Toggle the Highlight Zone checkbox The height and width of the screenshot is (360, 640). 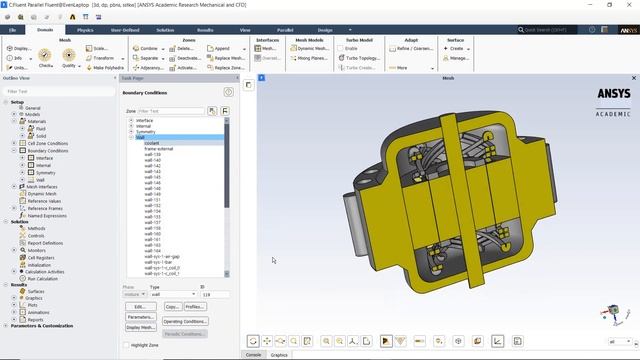point(126,345)
